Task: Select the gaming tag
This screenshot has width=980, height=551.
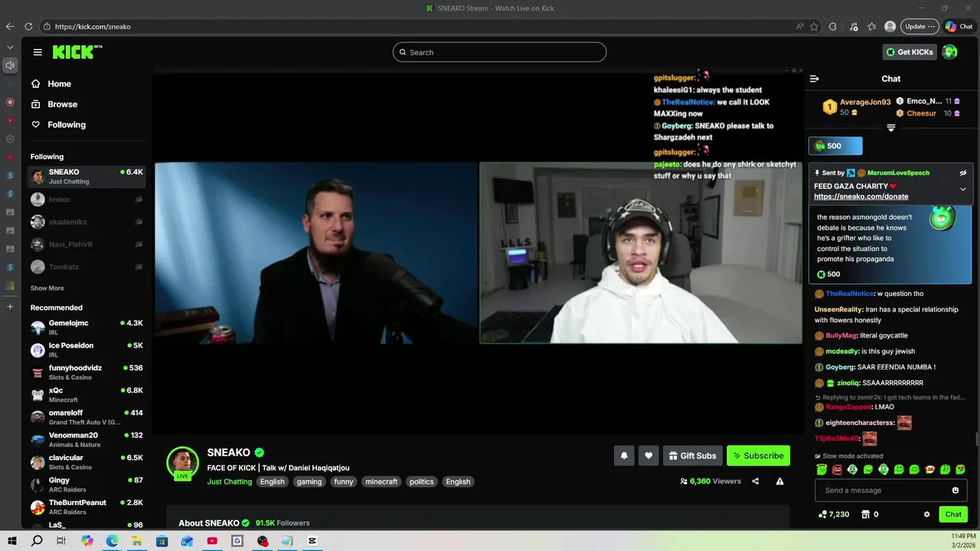Action: (309, 481)
